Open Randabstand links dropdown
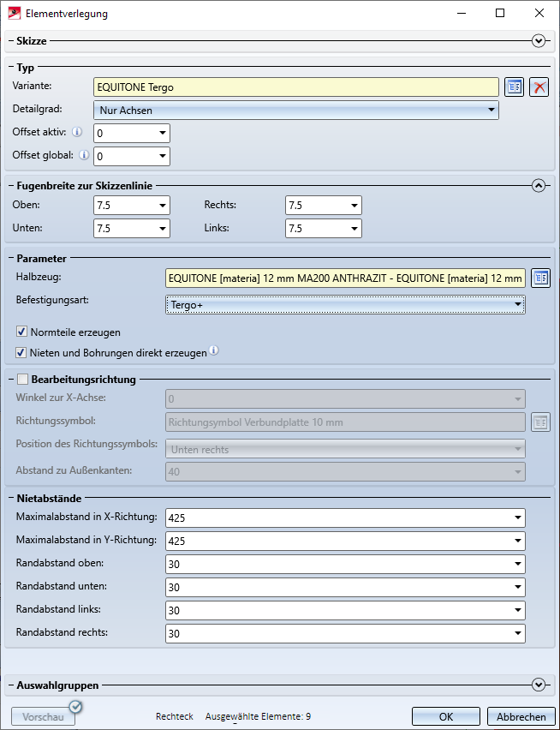Screen dimensions: 560x730 [x=518, y=610]
